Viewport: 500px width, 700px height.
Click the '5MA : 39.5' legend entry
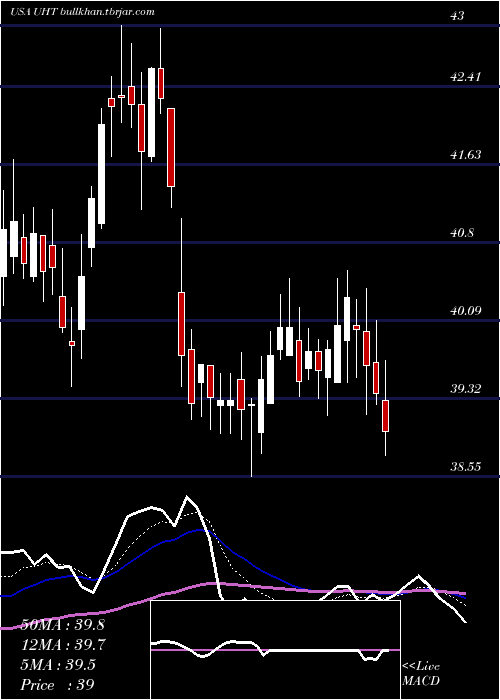(58, 665)
